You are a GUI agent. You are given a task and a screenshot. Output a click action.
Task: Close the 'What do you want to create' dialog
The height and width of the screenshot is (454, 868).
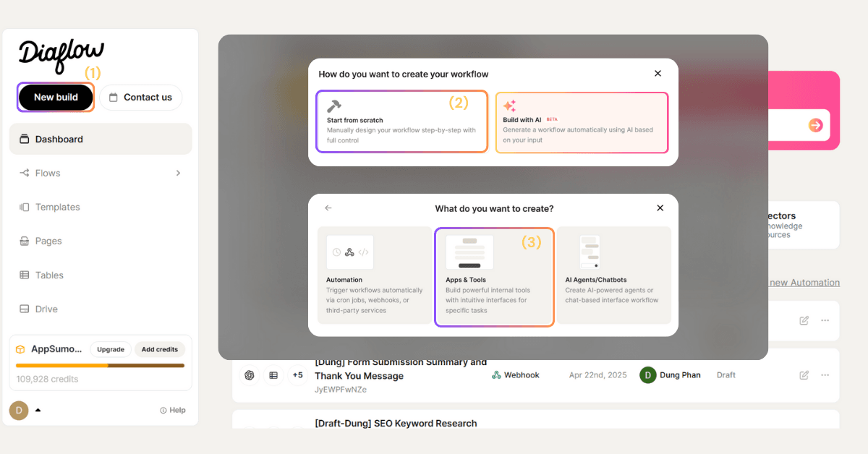coord(660,208)
